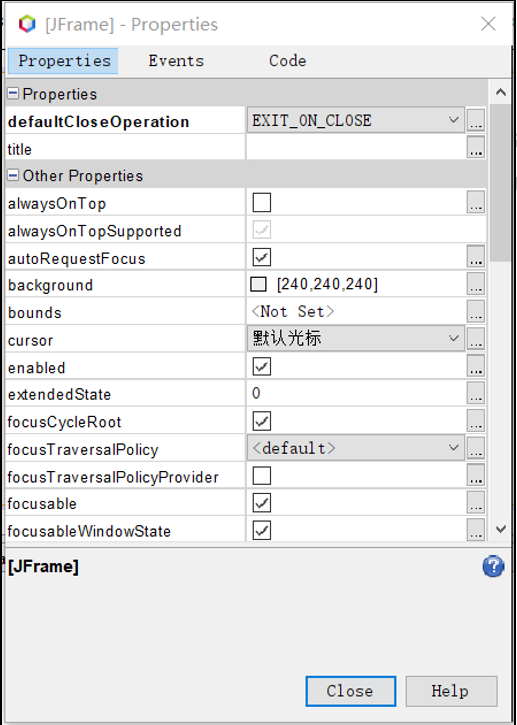This screenshot has width=517, height=725.
Task: Select the focusCycleRoot property name
Action: point(64,422)
